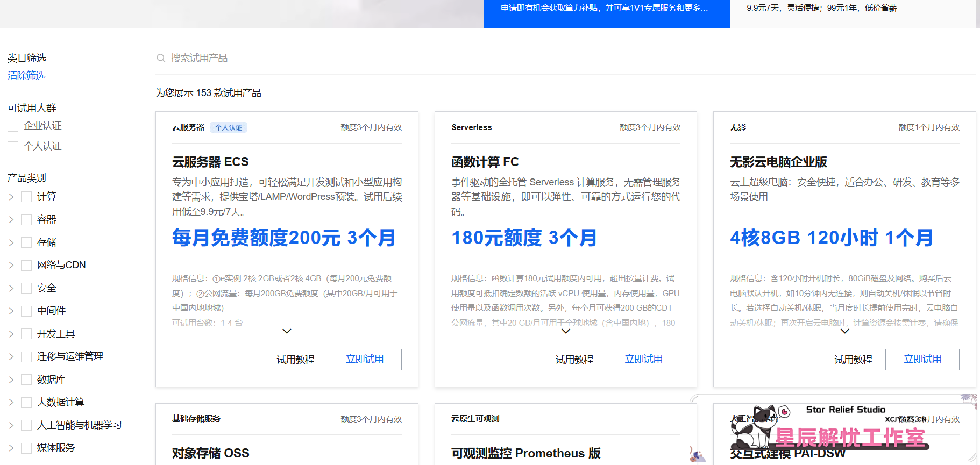This screenshot has height=465, width=980.
Task: Click 立即试用 for 云服务器 ECS
Action: [x=364, y=360]
